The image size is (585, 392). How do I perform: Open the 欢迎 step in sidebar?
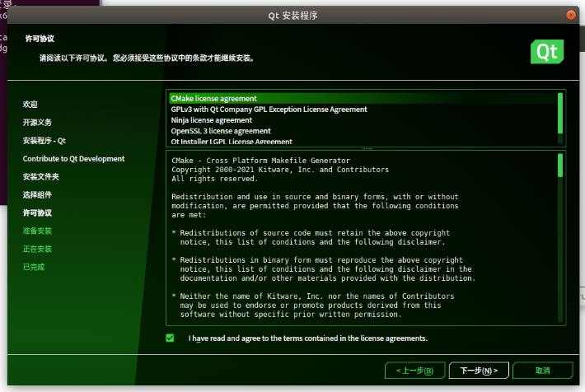coord(30,105)
